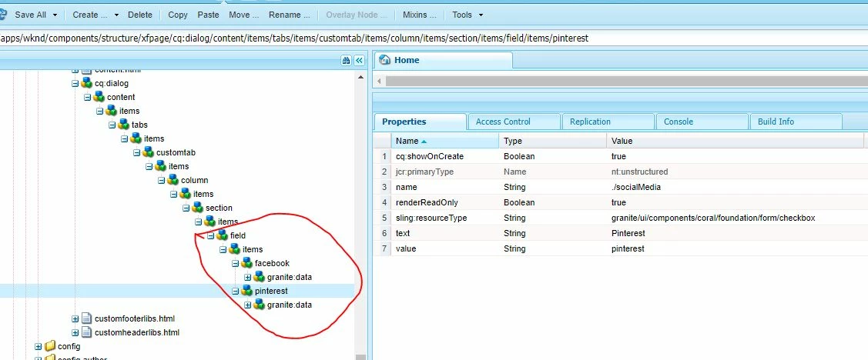Screen dimensions: 868x360
Task: Expand the config folder
Action: [x=39, y=347]
